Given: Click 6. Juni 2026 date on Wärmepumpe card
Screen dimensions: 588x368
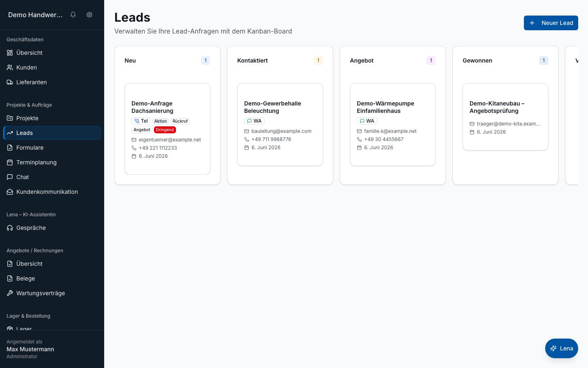Looking at the screenshot, I should point(379,148).
